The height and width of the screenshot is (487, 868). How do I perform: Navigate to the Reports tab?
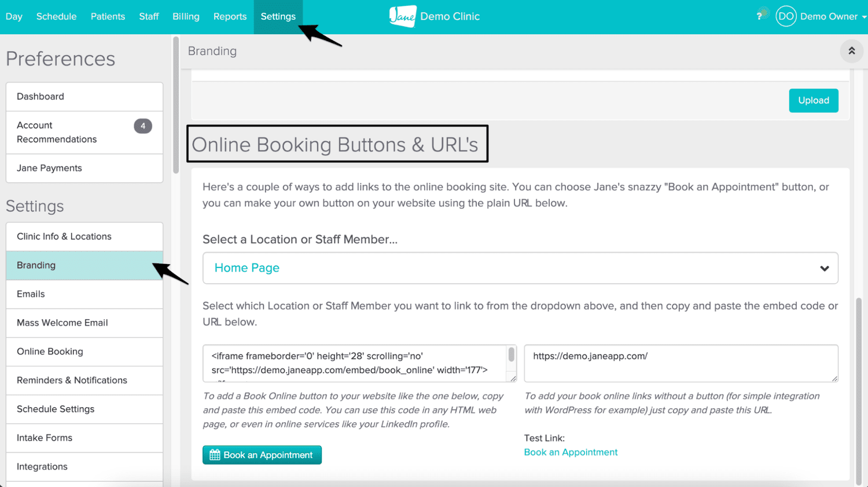pos(230,16)
